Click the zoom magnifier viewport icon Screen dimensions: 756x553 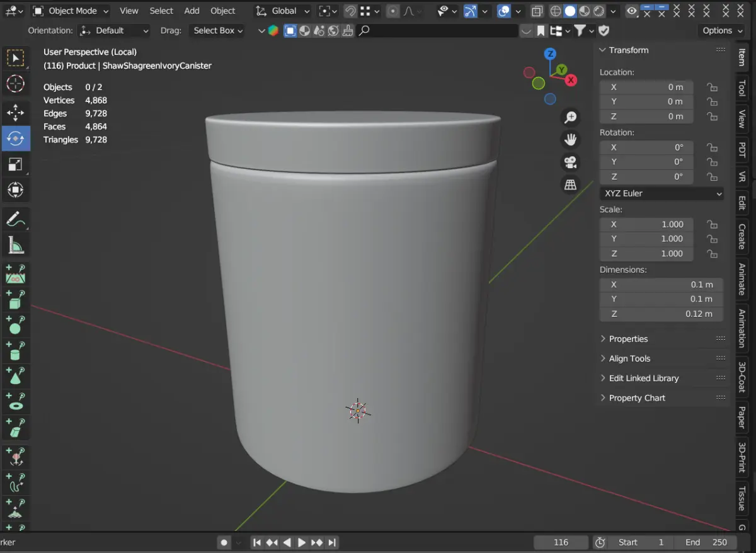click(570, 117)
